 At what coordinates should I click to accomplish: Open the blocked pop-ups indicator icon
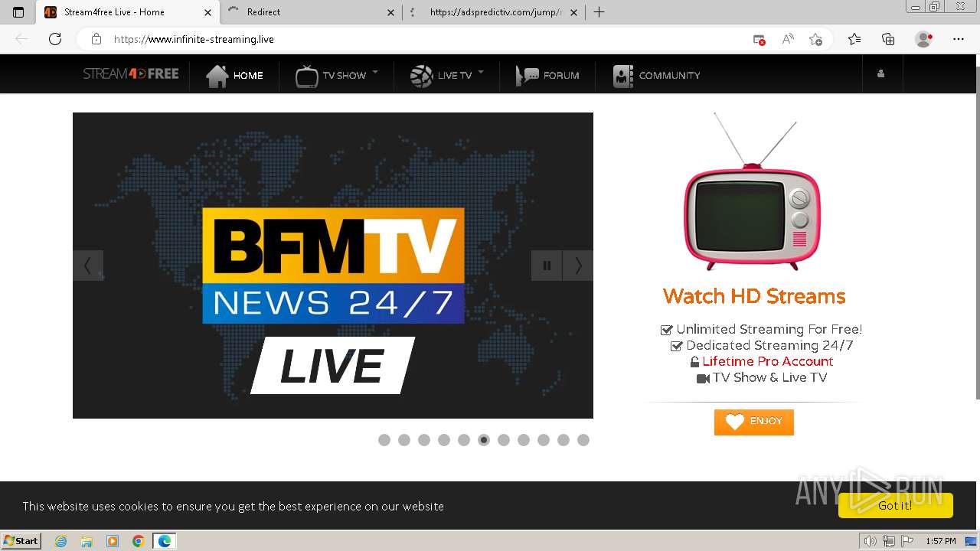(759, 39)
